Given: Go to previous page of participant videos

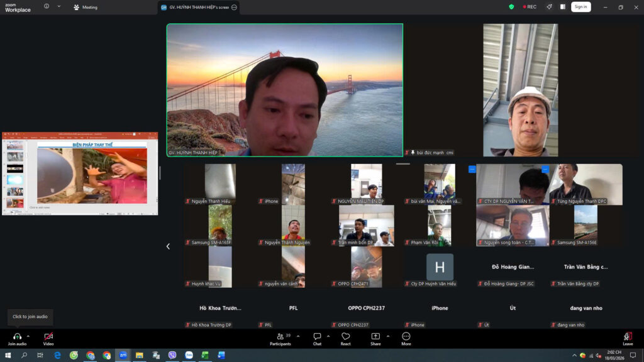Looking at the screenshot, I should (168, 246).
